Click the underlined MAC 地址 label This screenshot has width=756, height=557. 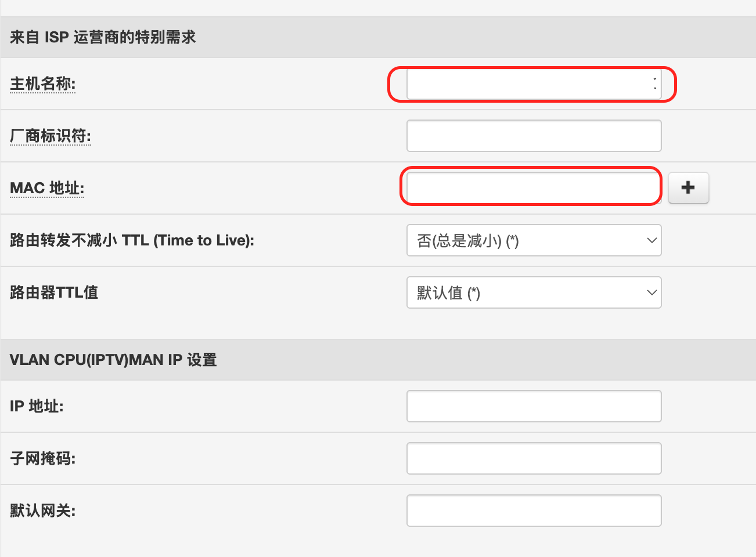[47, 188]
